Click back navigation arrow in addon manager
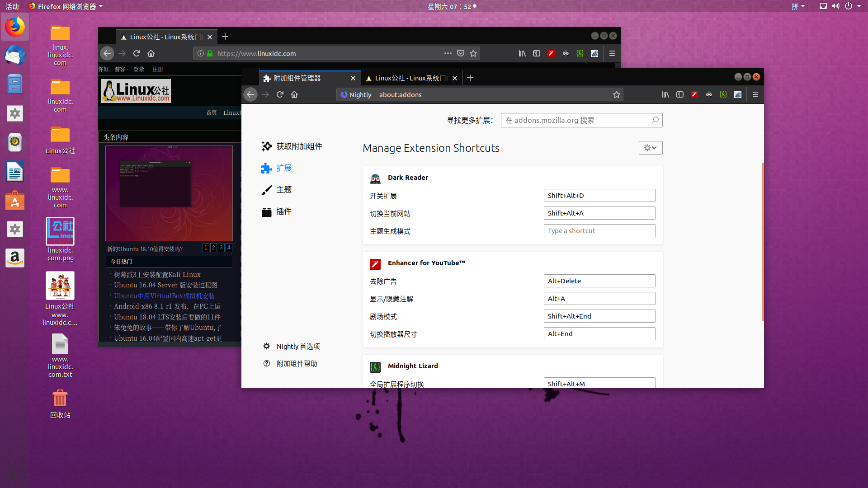This screenshot has height=488, width=868. (x=250, y=94)
